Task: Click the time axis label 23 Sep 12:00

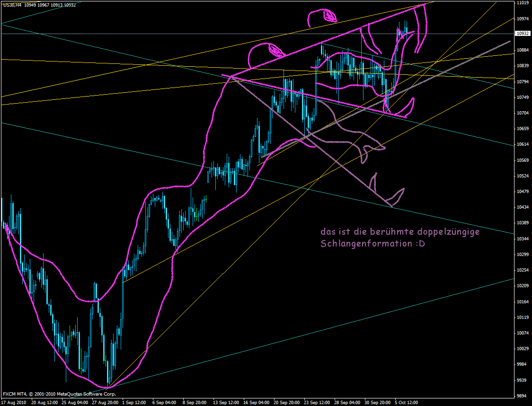Action: 317,403
